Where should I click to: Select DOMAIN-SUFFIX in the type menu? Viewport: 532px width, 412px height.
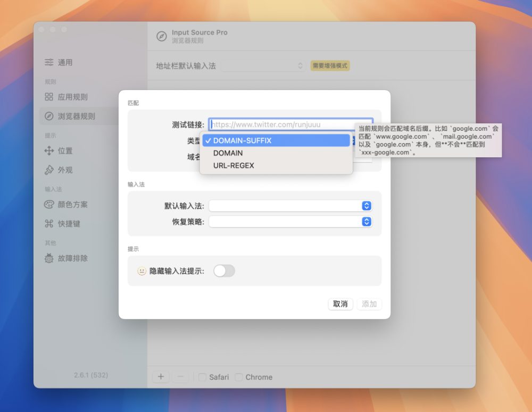coord(276,140)
